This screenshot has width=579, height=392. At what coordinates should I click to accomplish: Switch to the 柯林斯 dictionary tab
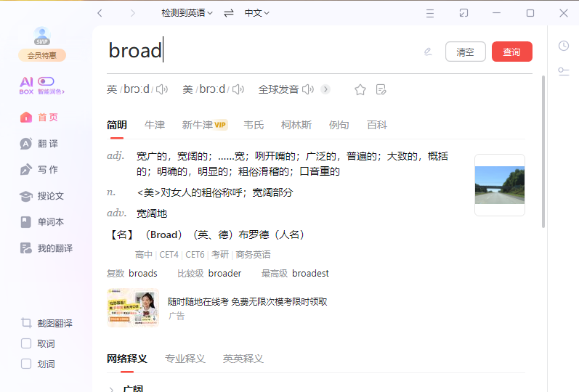click(x=296, y=125)
